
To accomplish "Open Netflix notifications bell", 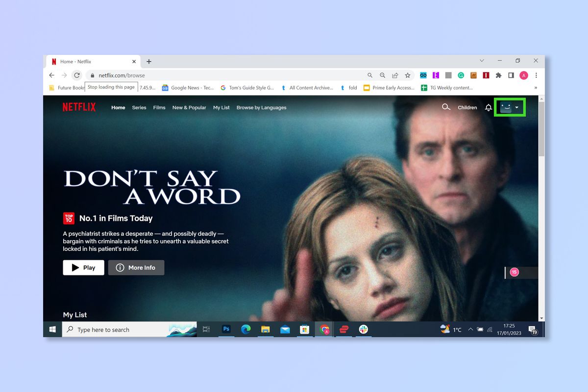I will (488, 107).
